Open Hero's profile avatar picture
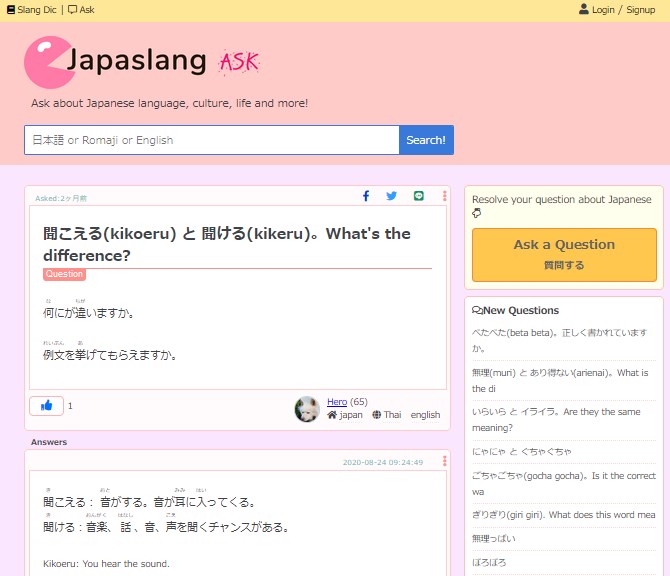 pos(307,408)
